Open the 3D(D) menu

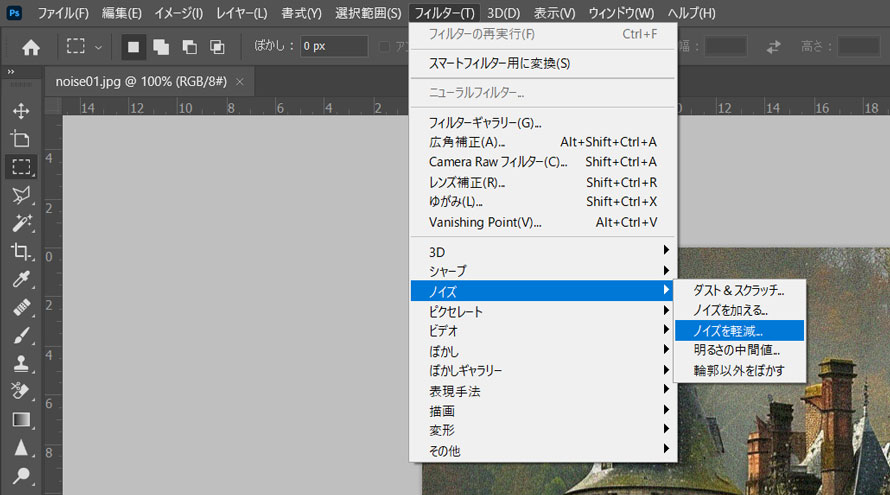[503, 12]
